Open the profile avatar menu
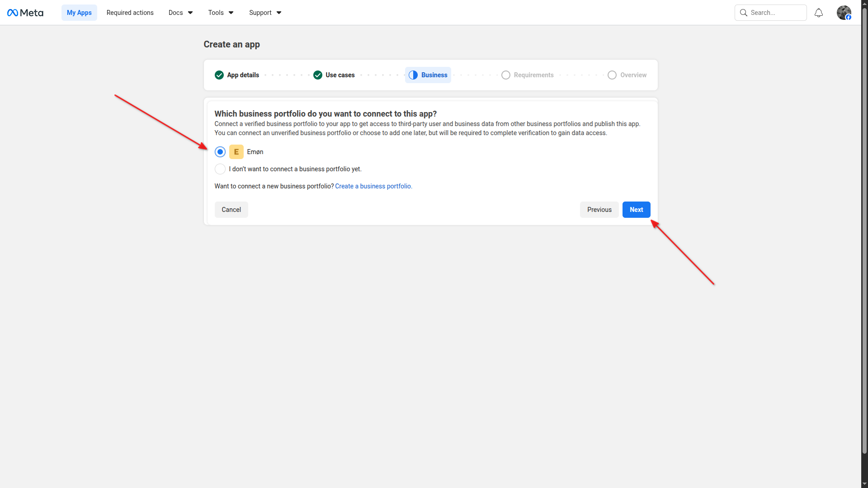Image resolution: width=868 pixels, height=488 pixels. [x=844, y=13]
